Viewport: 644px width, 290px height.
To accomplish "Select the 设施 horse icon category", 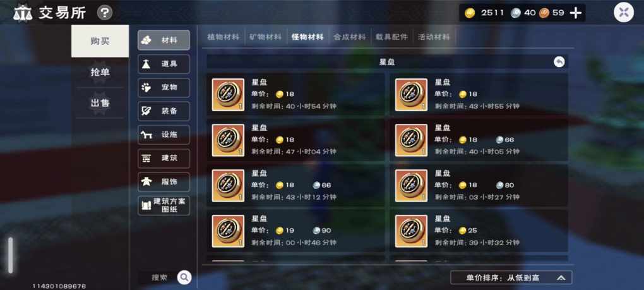I will coord(164,135).
